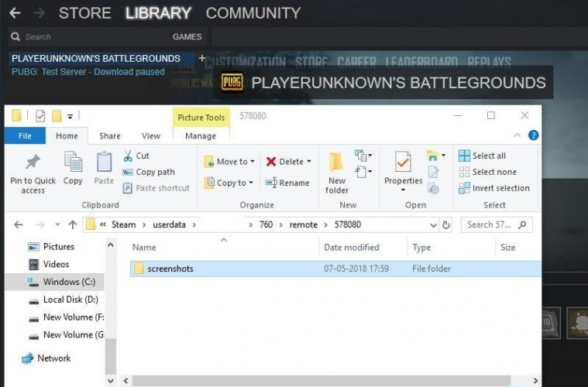Click the quick access New folder icon

point(57,116)
